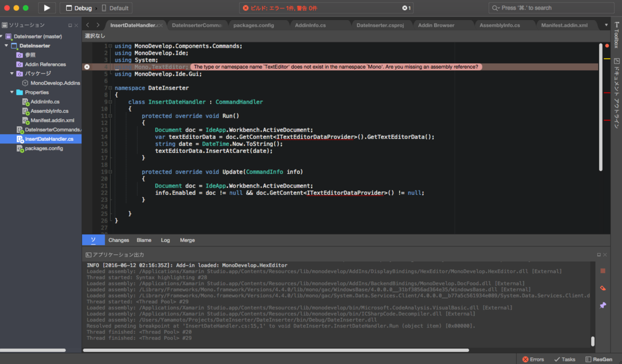Open the Debug configuration selector
The width and height of the screenshot is (622, 364).
[x=79, y=8]
